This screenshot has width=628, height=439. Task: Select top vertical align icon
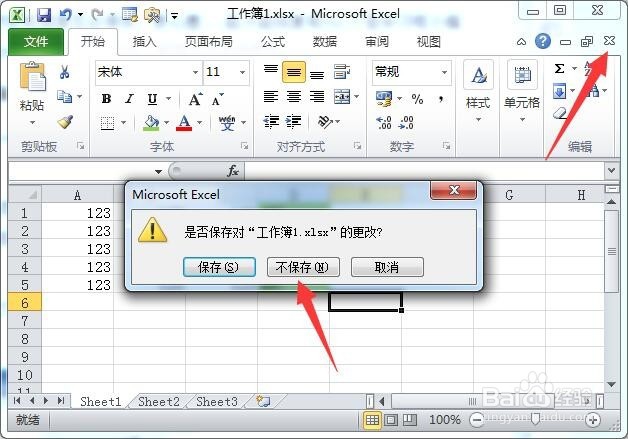click(271, 71)
